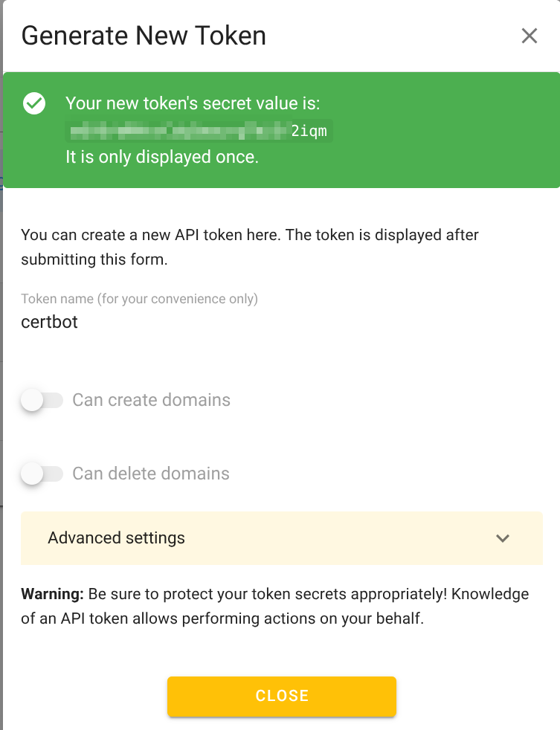Click the Advanced settings chevron arrow
The height and width of the screenshot is (730, 560).
(503, 538)
